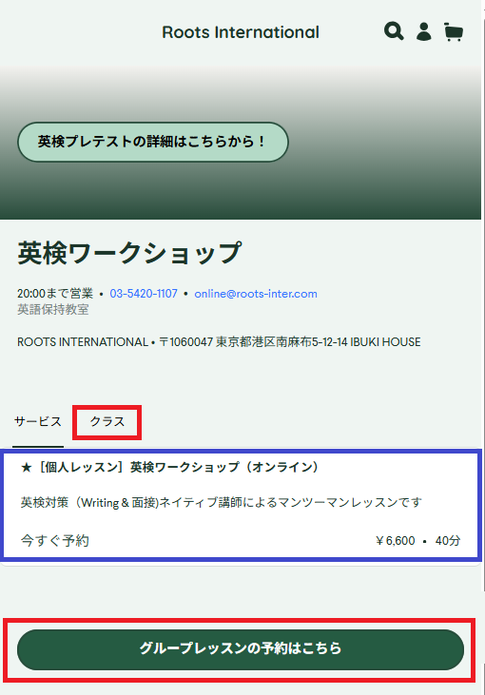Open the user account icon
The image size is (485, 695).
tap(424, 31)
